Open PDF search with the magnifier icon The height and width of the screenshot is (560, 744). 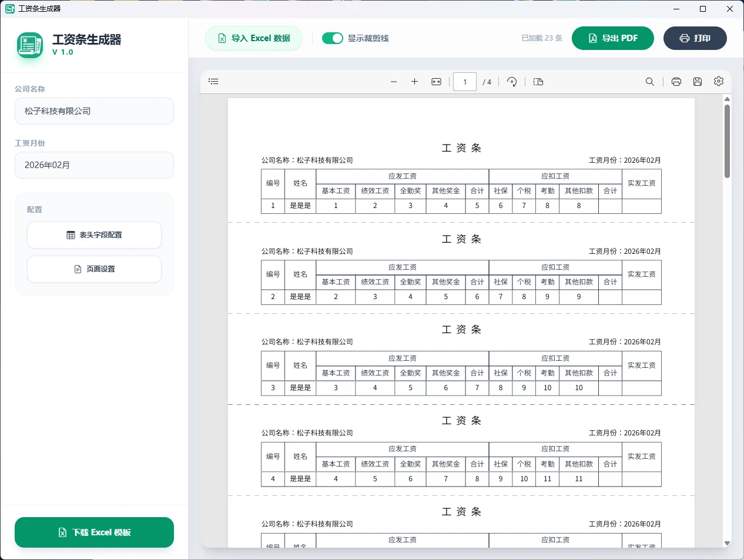coord(649,82)
